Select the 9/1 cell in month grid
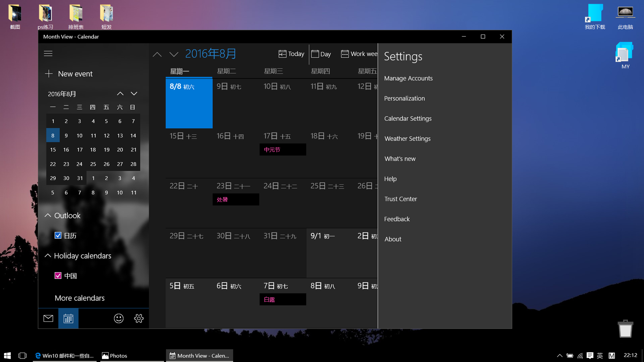The width and height of the screenshot is (644, 362). click(330, 253)
